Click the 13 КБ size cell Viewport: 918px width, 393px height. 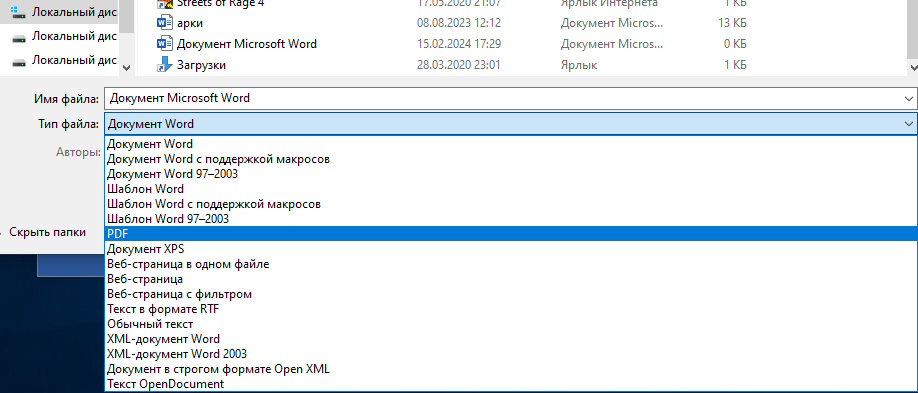(x=731, y=23)
